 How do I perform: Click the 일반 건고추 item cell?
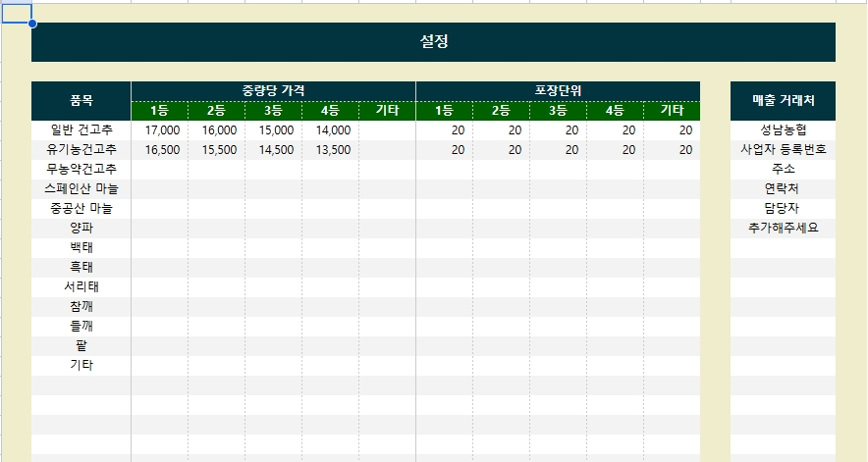(81, 130)
